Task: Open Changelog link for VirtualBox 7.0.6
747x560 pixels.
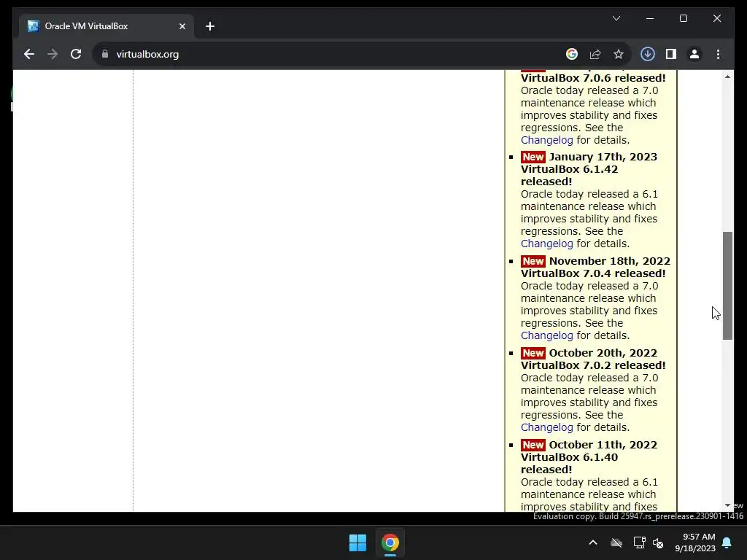Action: (546, 140)
